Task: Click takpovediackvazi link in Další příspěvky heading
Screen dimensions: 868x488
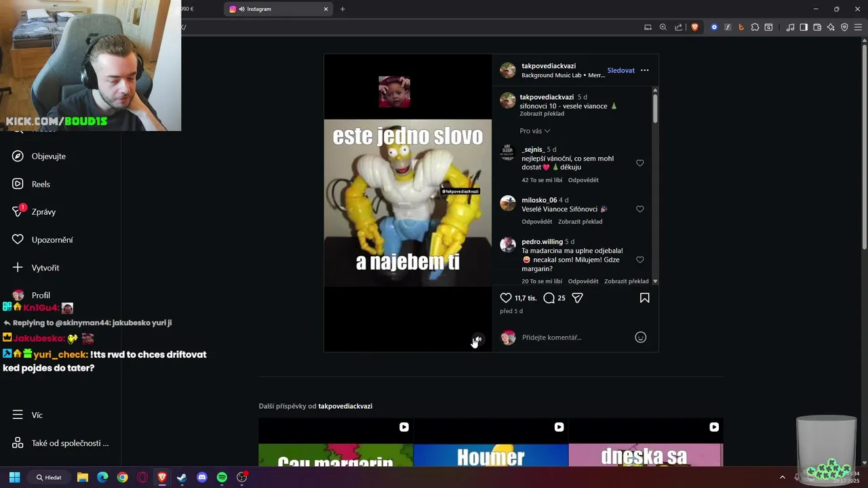Action: [345, 406]
